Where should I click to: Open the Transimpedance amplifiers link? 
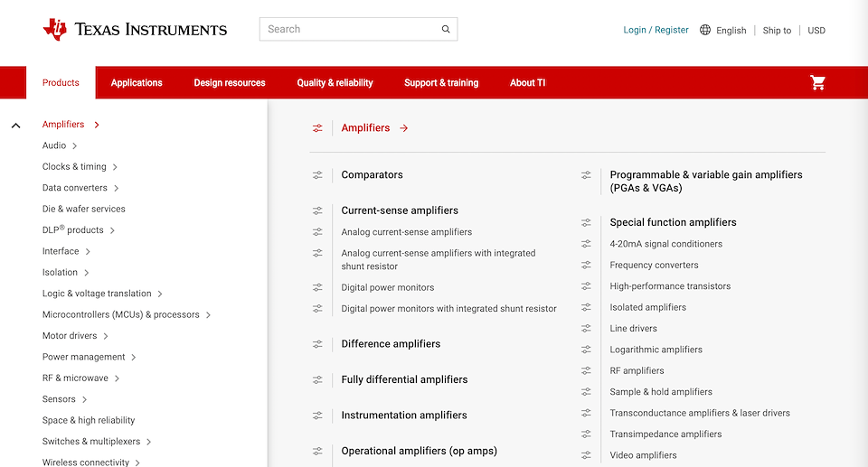pyautogui.click(x=665, y=434)
